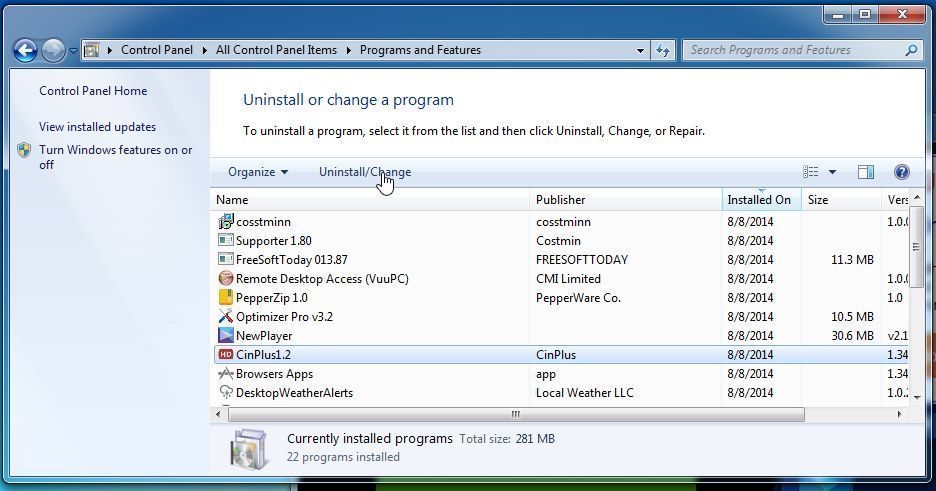Viewport: 936px width, 491px height.
Task: Click the Forward navigation arrow
Action: point(53,51)
